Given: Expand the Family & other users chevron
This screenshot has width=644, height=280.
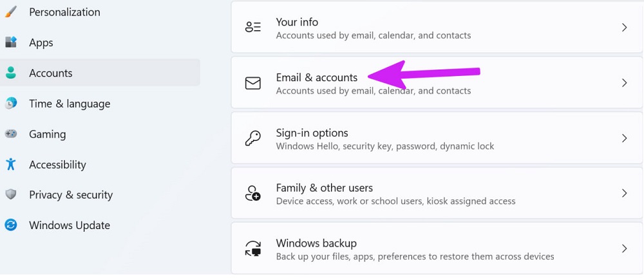Looking at the screenshot, I should (624, 193).
